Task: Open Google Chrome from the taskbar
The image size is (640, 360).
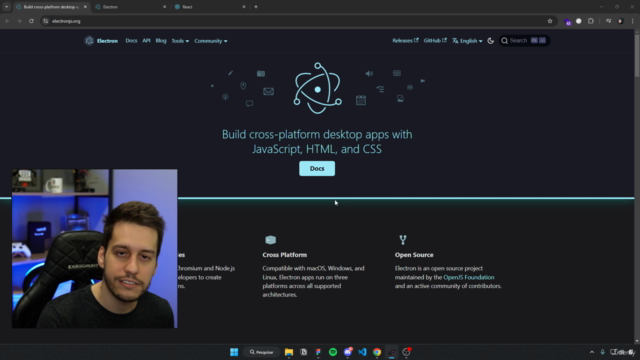Action: (x=377, y=352)
